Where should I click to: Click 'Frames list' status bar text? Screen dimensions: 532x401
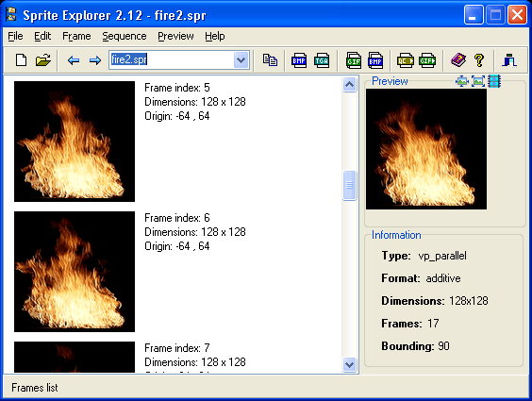click(x=35, y=388)
